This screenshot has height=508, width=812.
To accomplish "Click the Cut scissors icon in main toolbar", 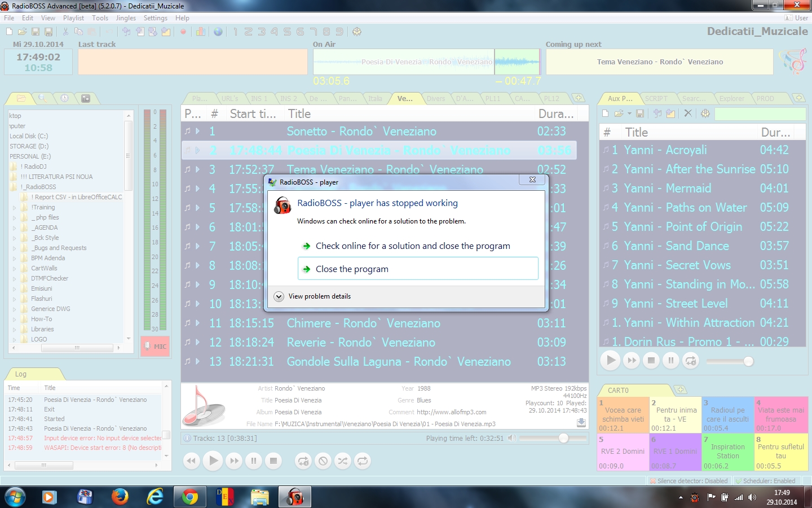I will [x=65, y=32].
